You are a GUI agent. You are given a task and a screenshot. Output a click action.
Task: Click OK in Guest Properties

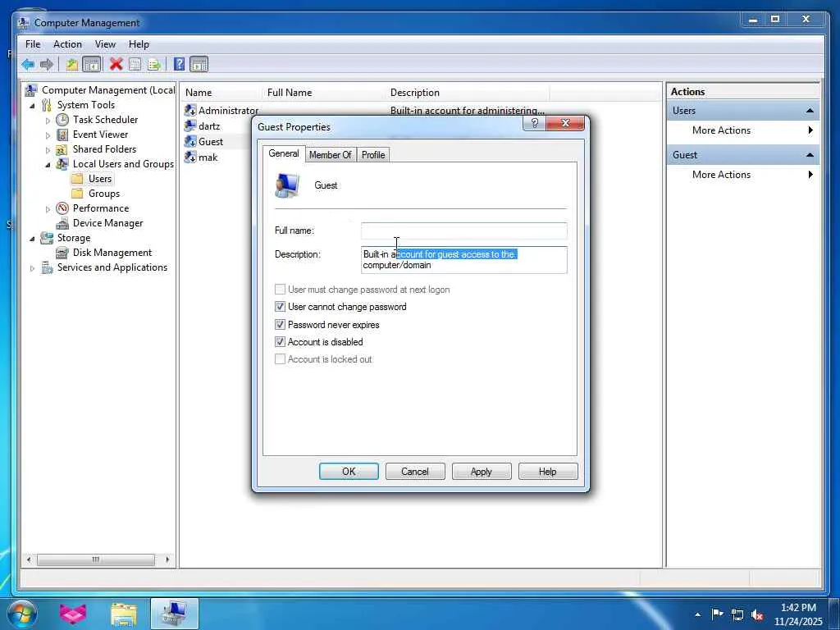349,472
